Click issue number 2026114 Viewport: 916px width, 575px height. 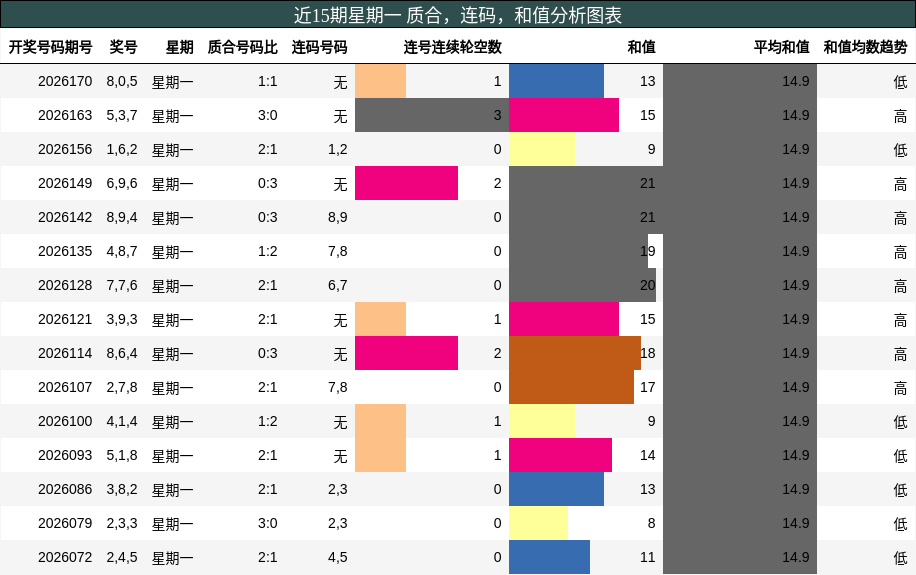pos(65,353)
